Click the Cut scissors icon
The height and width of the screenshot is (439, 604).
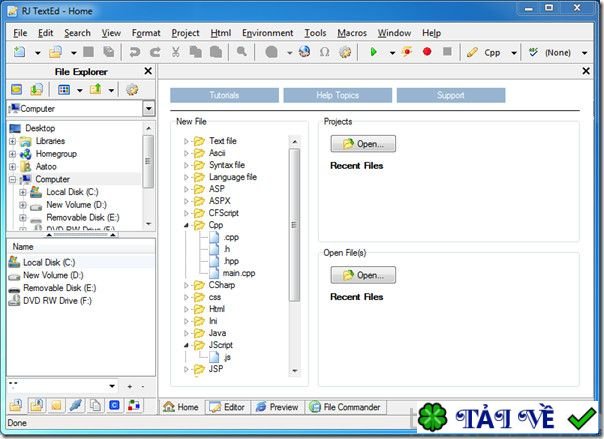176,52
